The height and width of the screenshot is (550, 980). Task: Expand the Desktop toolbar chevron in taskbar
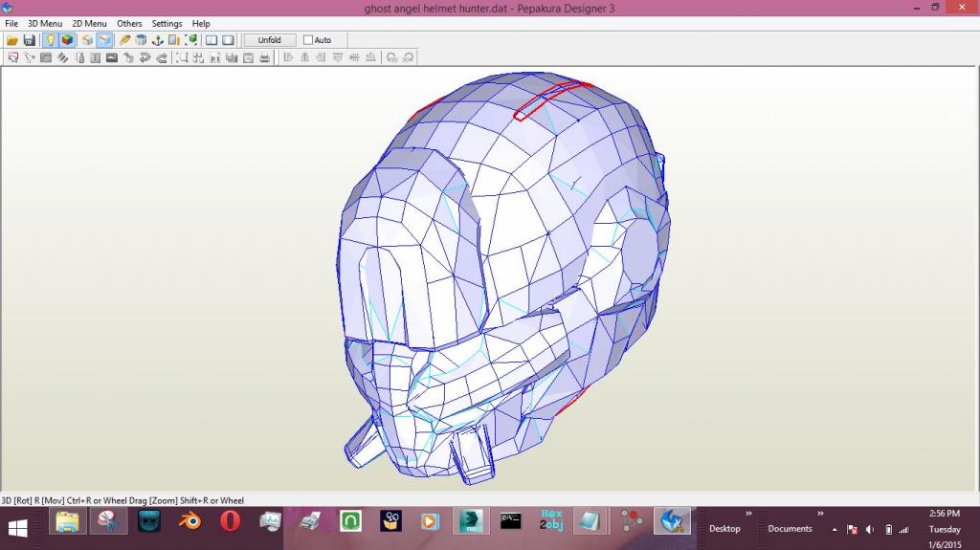click(x=748, y=515)
